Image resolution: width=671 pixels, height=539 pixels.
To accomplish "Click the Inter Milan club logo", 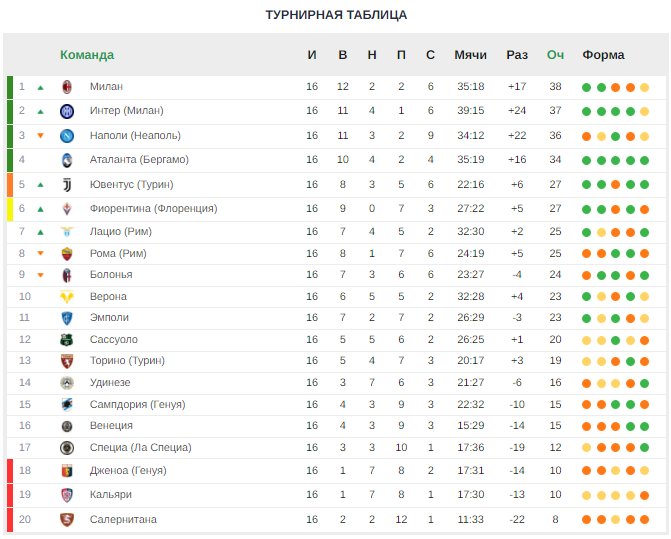I will [67, 111].
